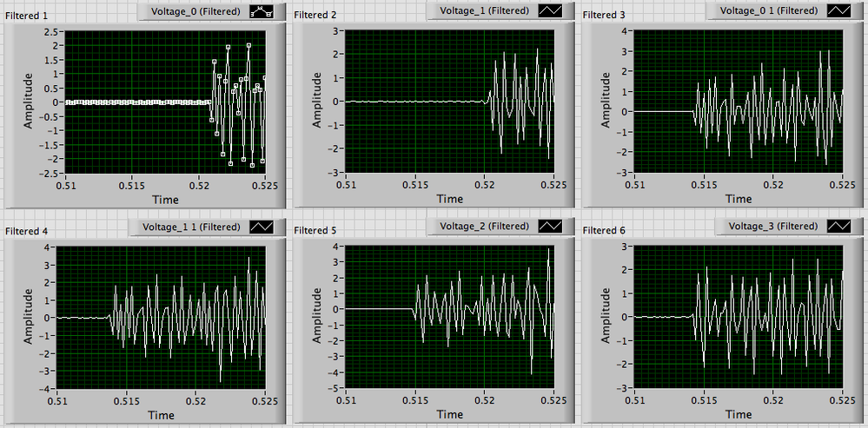Click the Amplitude axis label of Filtered 1
Screen dimensions: 868x428
tap(28, 102)
